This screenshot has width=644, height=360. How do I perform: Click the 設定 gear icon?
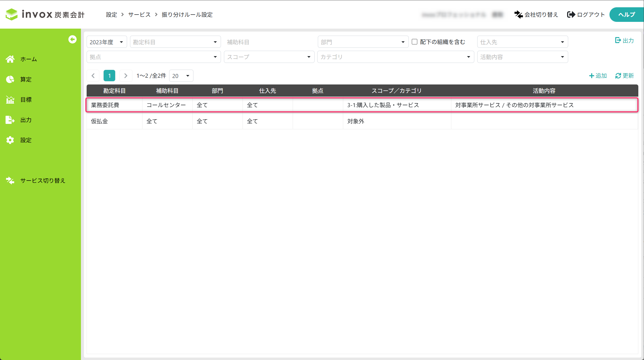click(10, 140)
